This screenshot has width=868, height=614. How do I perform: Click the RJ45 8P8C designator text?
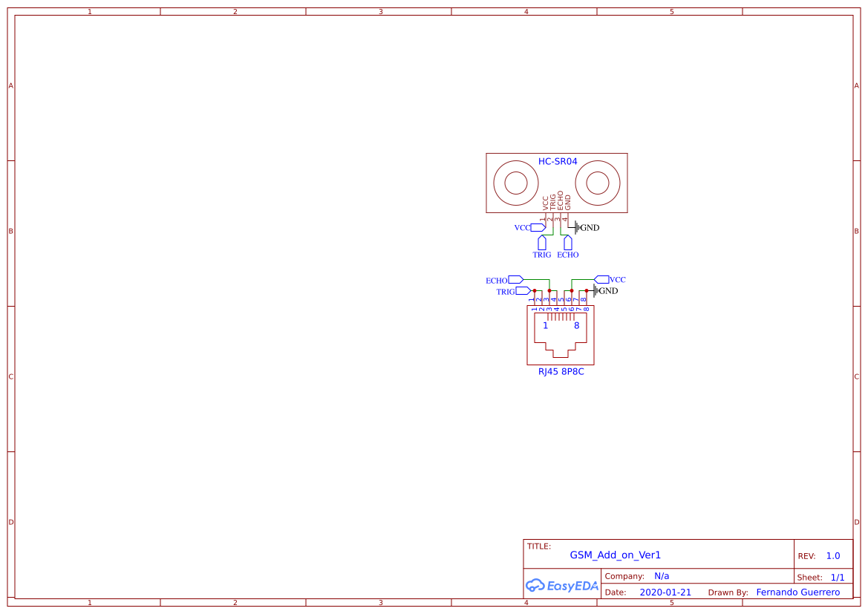tap(560, 372)
